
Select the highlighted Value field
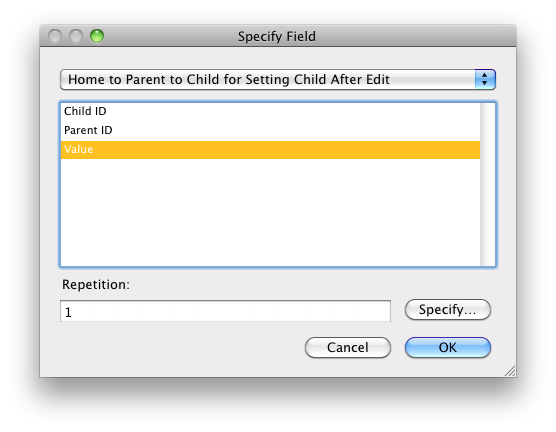270,150
